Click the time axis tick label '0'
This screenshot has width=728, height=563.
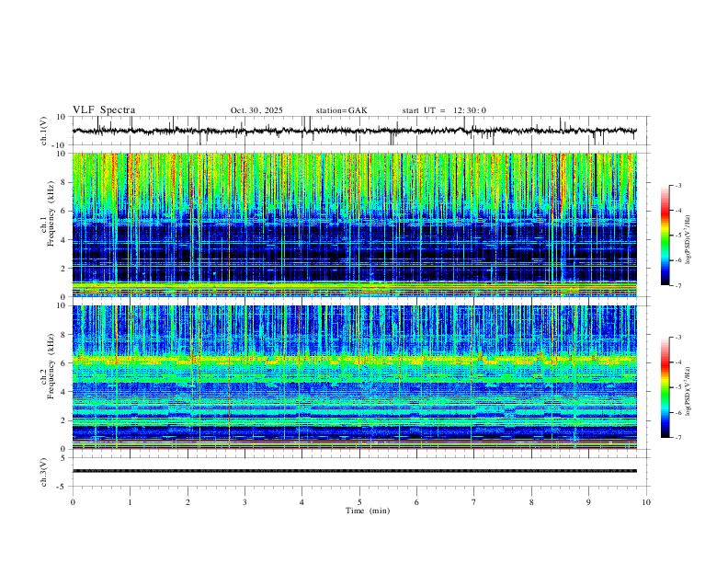coord(73,502)
